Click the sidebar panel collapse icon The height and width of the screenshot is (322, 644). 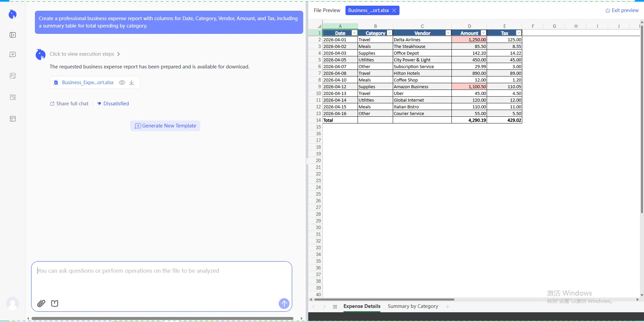(x=13, y=35)
